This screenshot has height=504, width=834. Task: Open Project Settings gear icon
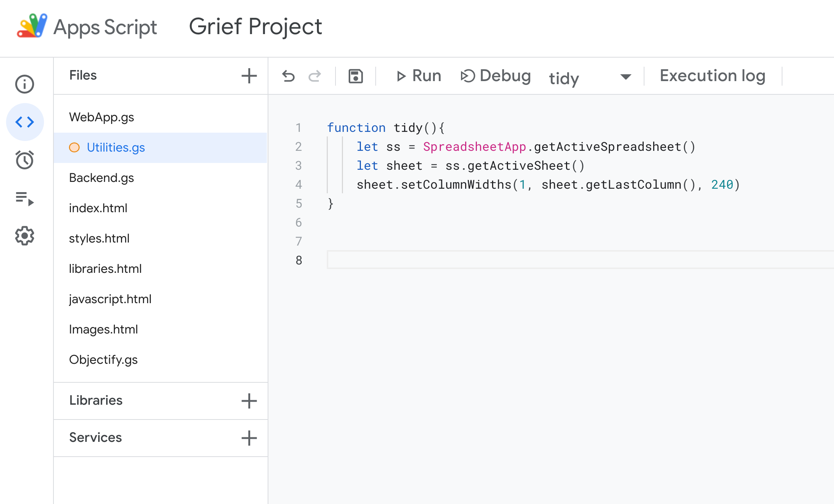point(25,236)
